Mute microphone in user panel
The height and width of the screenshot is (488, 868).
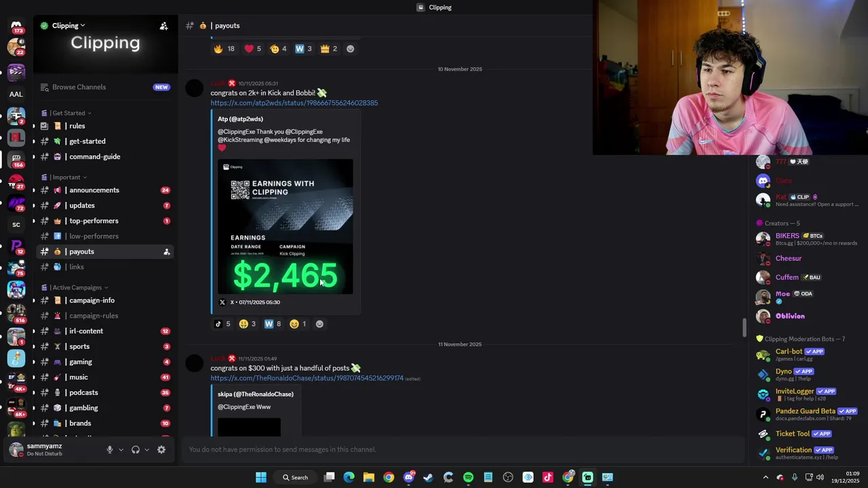point(109,449)
